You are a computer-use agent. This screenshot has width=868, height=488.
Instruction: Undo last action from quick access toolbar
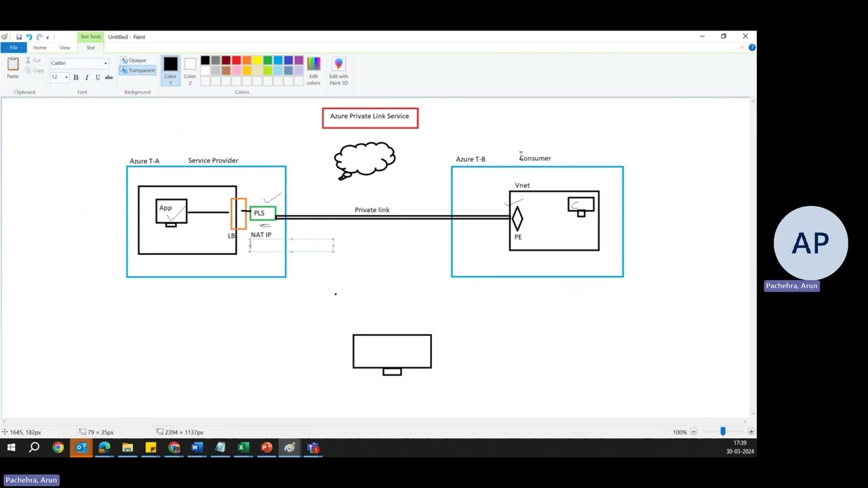[x=28, y=37]
